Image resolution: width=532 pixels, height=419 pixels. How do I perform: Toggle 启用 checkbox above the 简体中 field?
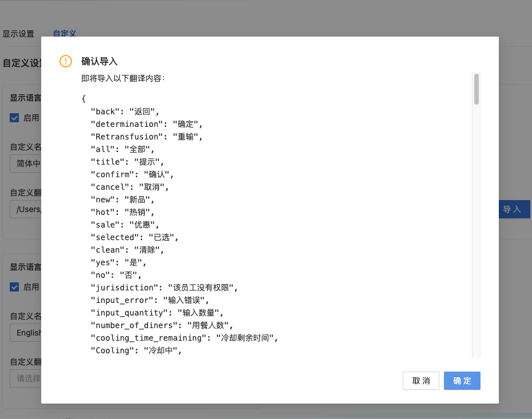(x=15, y=118)
